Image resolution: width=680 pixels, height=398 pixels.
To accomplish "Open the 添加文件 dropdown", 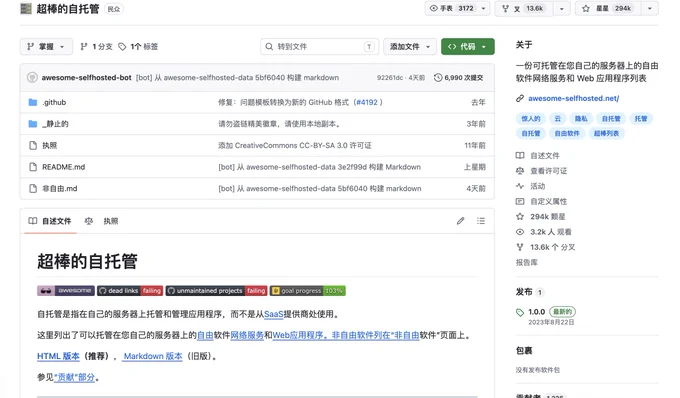I will tap(409, 46).
